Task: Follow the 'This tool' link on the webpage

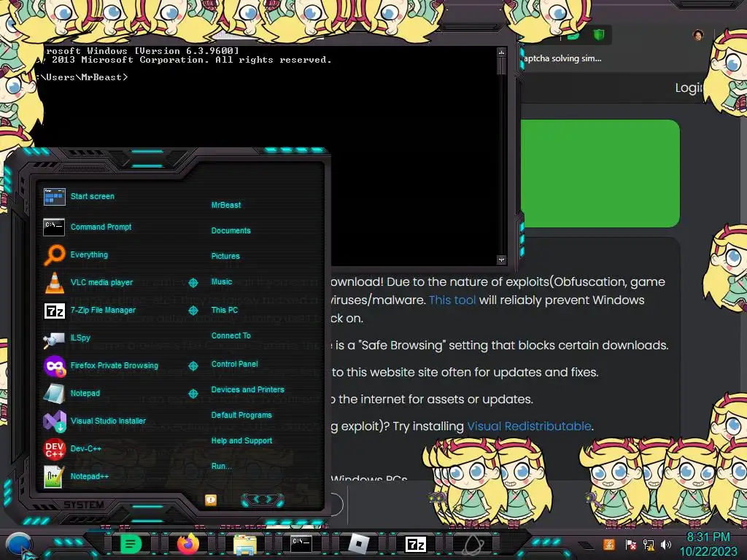Action: pyautogui.click(x=452, y=300)
